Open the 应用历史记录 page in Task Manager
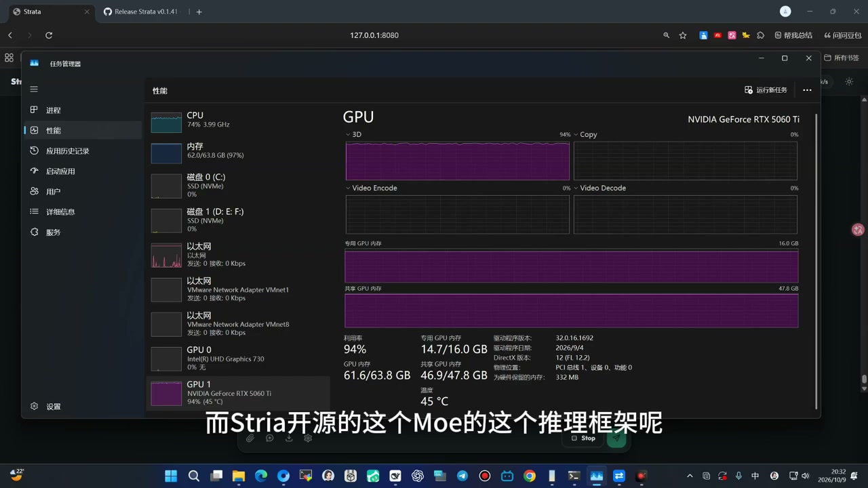Image resolution: width=868 pixels, height=488 pixels. pyautogui.click(x=83, y=150)
